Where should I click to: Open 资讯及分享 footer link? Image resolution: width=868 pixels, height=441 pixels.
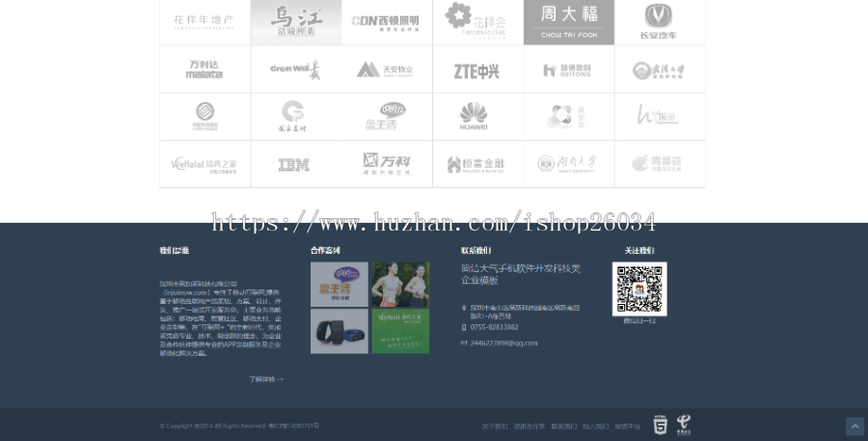click(529, 426)
